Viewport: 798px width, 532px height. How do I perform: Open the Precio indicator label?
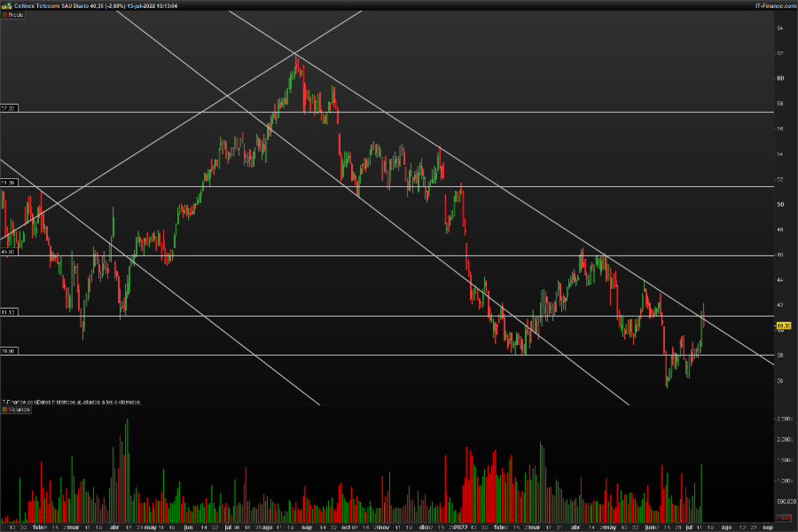click(x=15, y=16)
